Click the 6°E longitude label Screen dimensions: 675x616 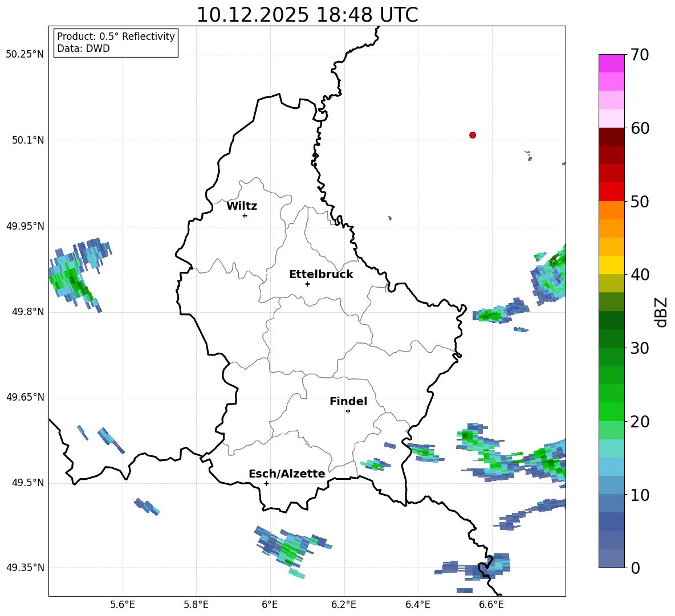[x=270, y=605]
